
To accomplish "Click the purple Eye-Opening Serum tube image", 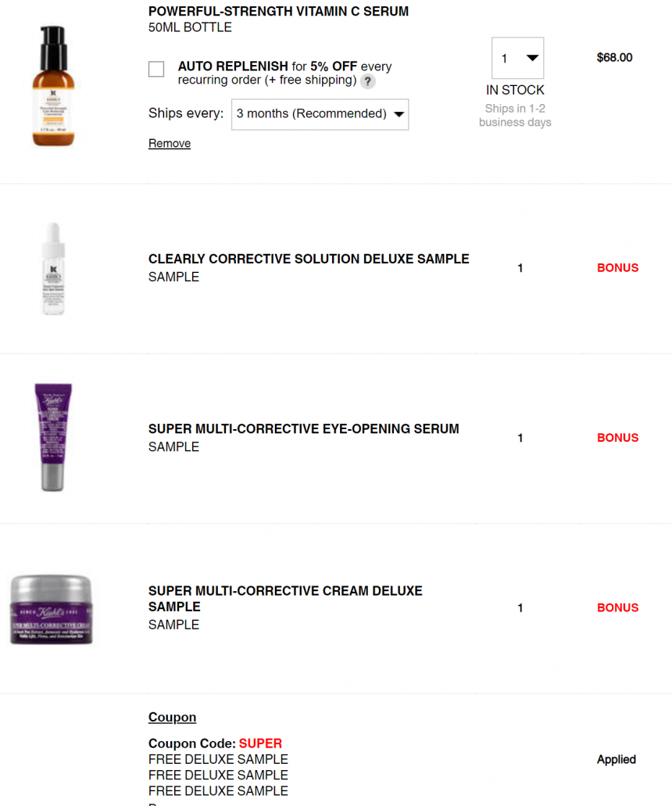I will [53, 438].
